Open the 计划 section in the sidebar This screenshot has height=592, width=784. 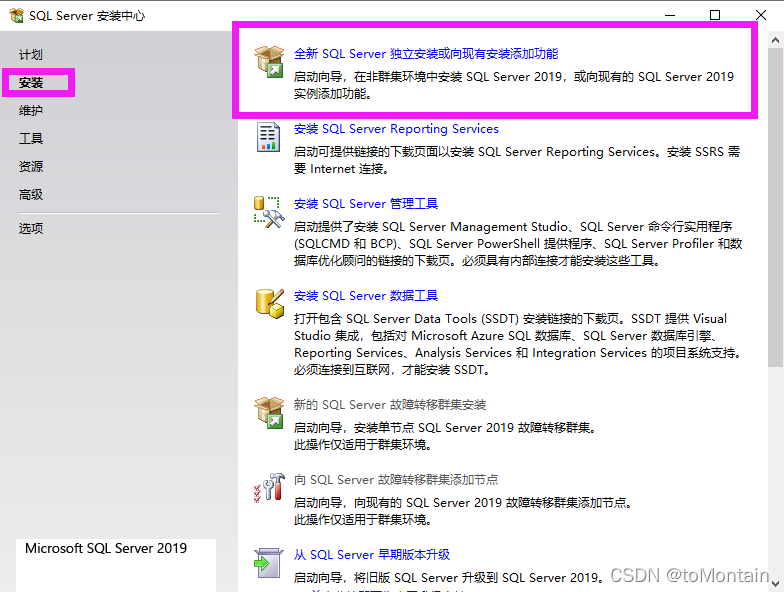(x=31, y=54)
